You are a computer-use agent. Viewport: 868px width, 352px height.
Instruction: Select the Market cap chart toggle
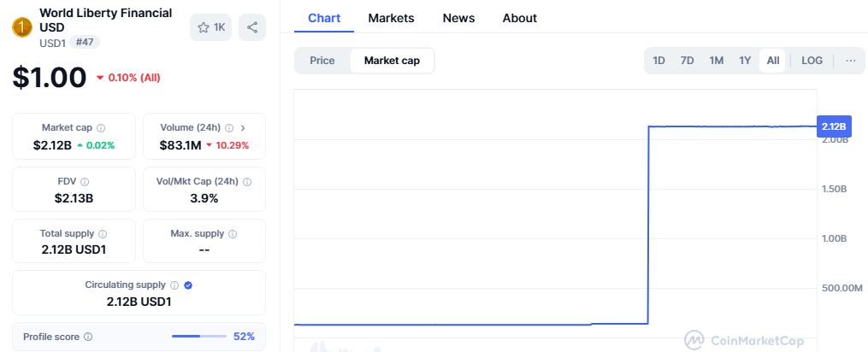[392, 61]
